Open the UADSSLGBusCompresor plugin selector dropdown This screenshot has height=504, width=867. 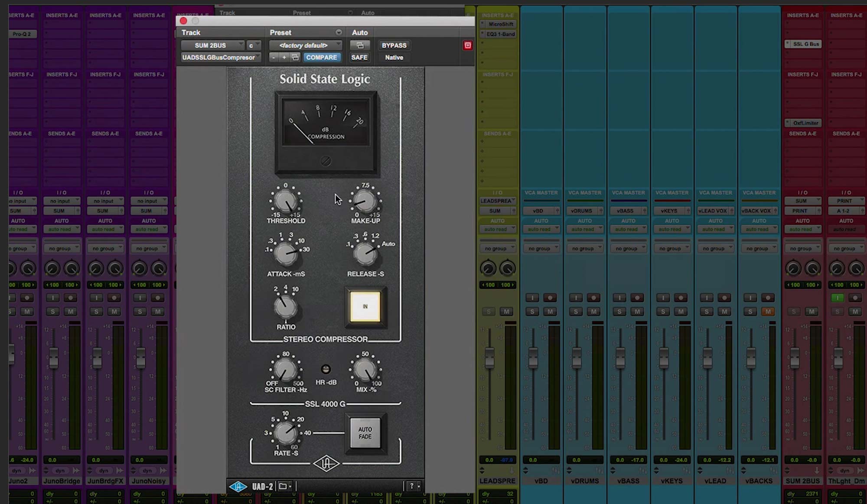pos(221,57)
